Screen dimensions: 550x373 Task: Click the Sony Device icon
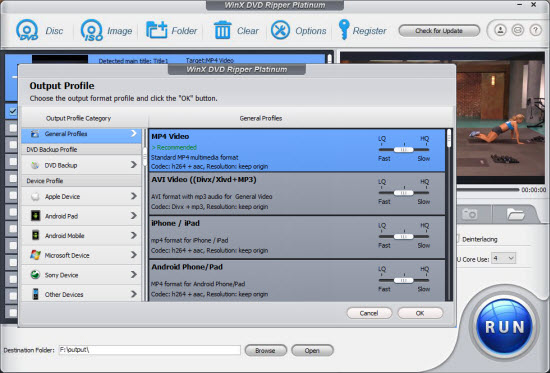[x=35, y=275]
